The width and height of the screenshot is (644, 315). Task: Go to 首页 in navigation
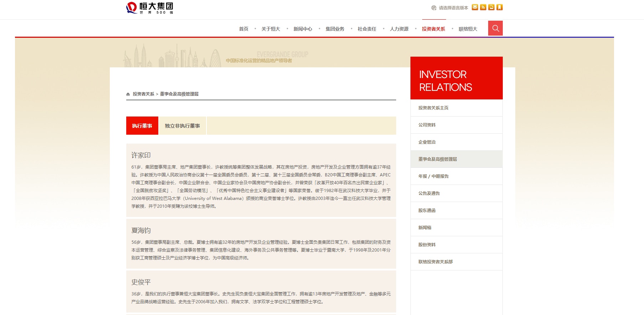tap(244, 29)
